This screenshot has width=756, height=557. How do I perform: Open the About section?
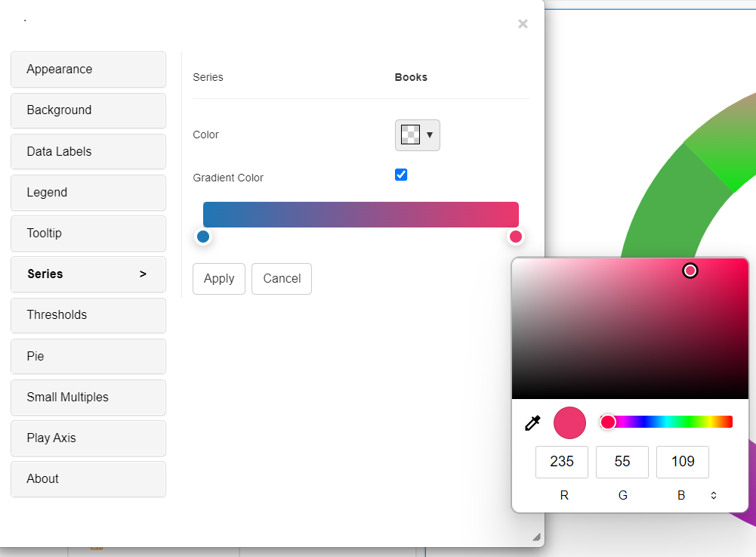88,478
